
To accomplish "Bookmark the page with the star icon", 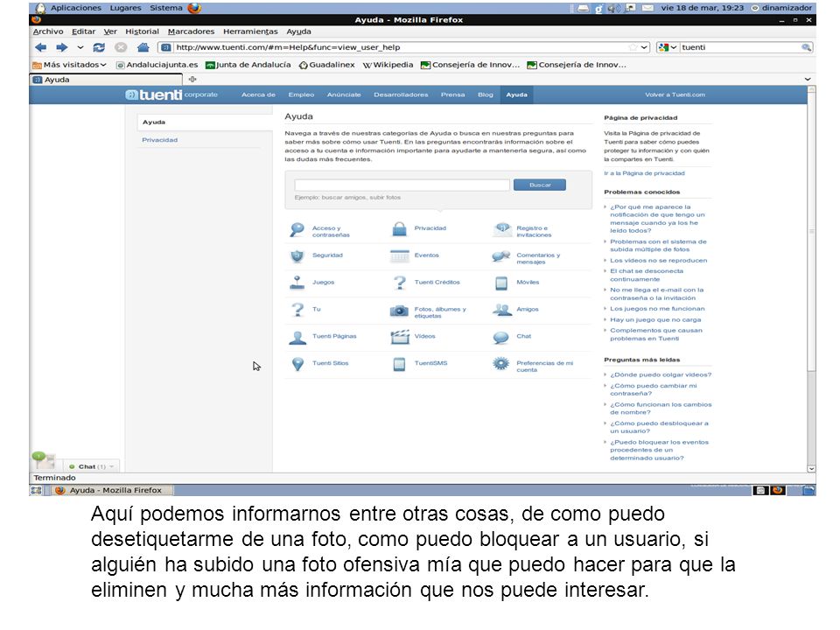I will coord(633,47).
